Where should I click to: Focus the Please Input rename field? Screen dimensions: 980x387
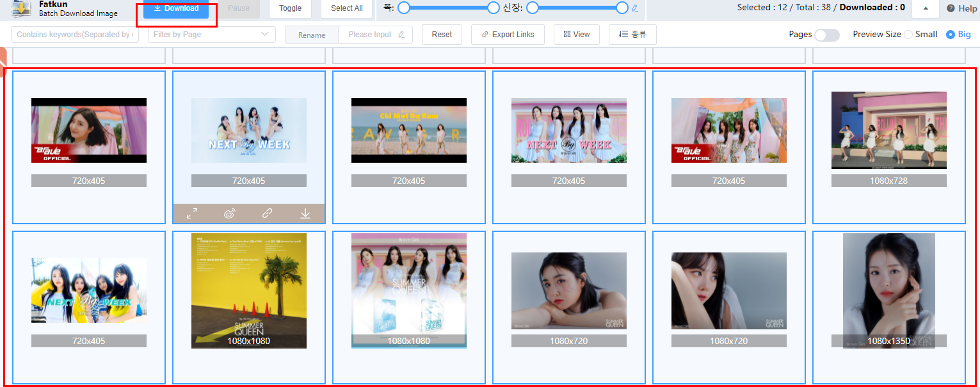click(376, 35)
